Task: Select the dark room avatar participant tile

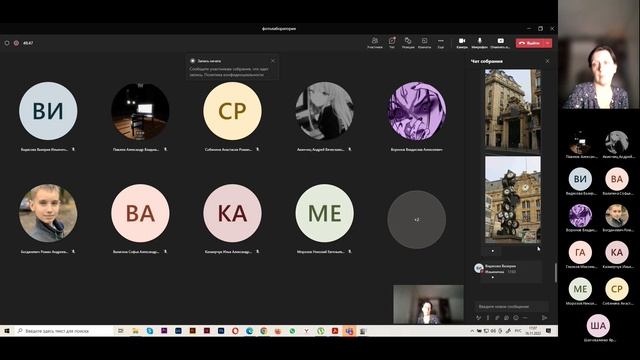Action: coord(140,111)
